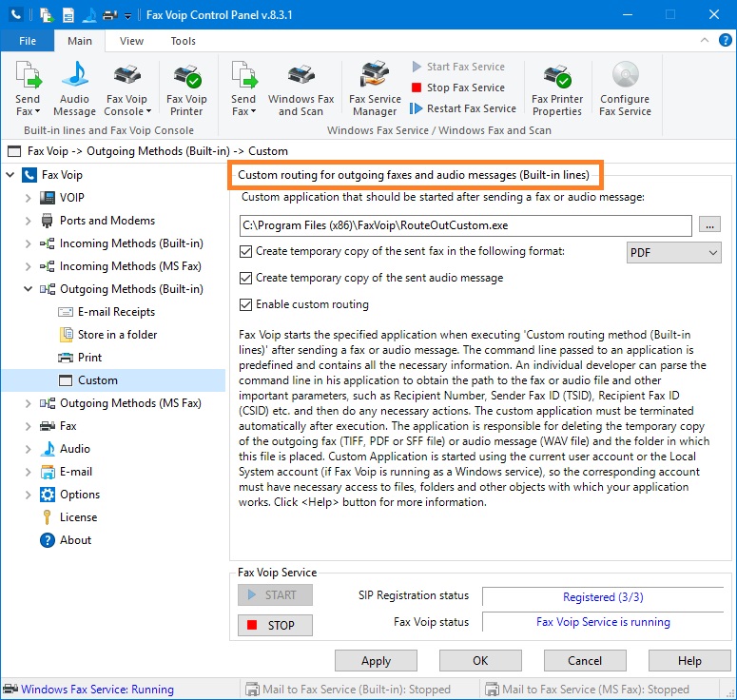
Task: Launch Windows Fax and Scan
Action: [x=301, y=87]
